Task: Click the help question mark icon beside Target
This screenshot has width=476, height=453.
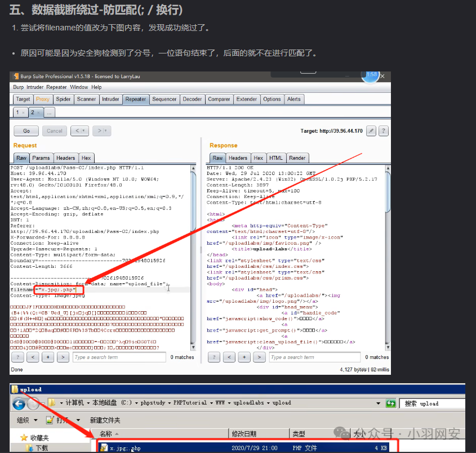Action: point(384,131)
